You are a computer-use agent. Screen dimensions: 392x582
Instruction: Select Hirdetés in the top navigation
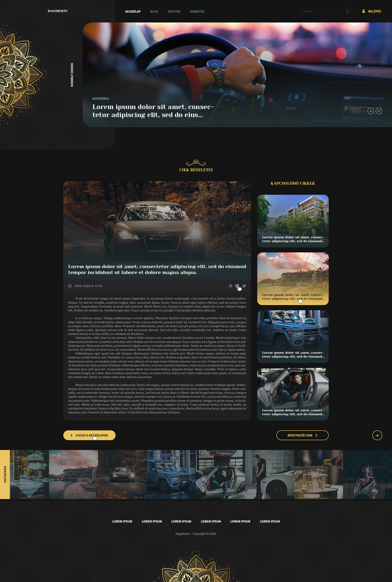pos(197,12)
